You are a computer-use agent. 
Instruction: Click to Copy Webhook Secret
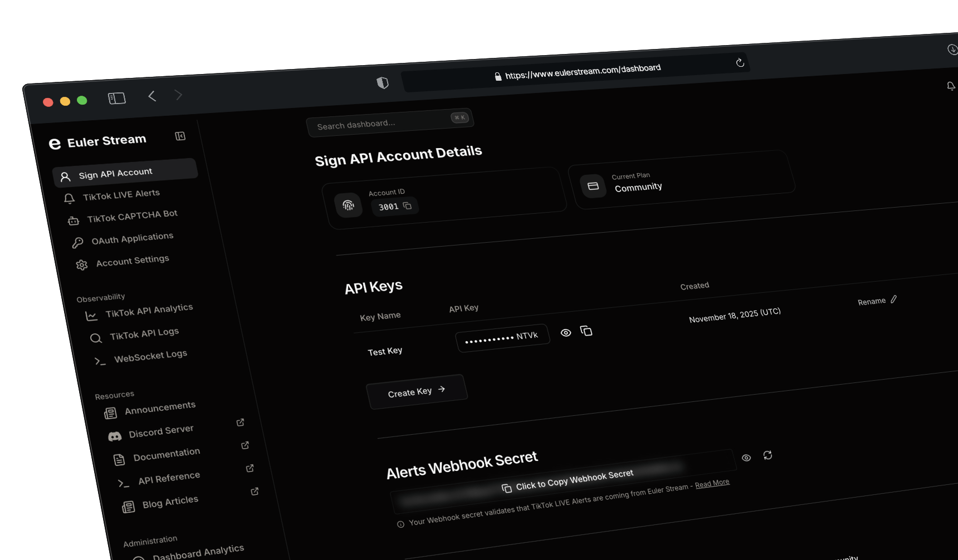coord(567,480)
